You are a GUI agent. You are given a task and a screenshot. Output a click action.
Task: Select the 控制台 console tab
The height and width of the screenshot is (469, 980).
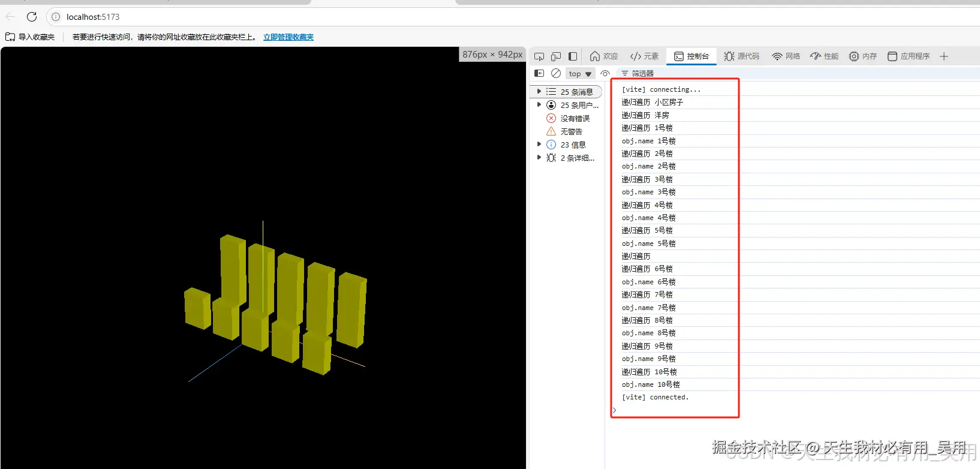point(692,56)
